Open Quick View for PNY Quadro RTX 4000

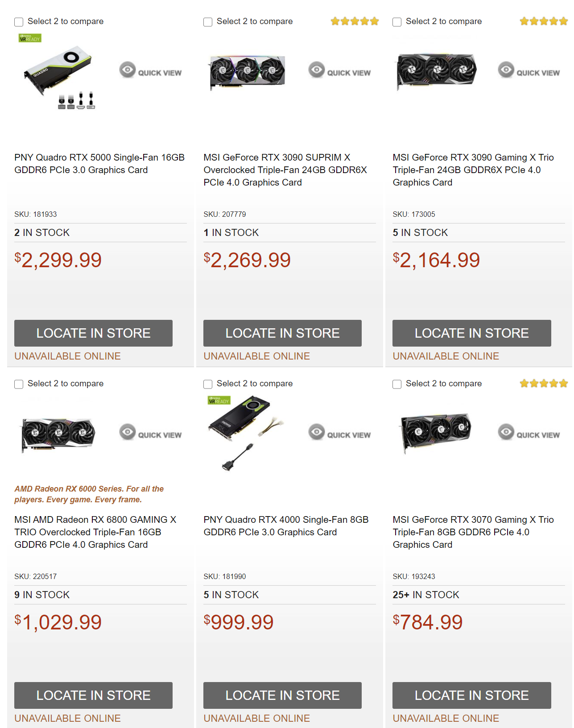[340, 433]
